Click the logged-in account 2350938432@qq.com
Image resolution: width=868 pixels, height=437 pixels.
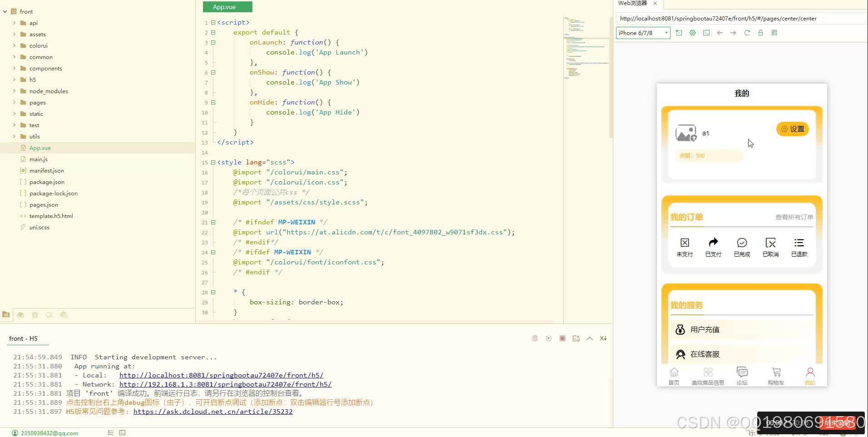pos(49,433)
